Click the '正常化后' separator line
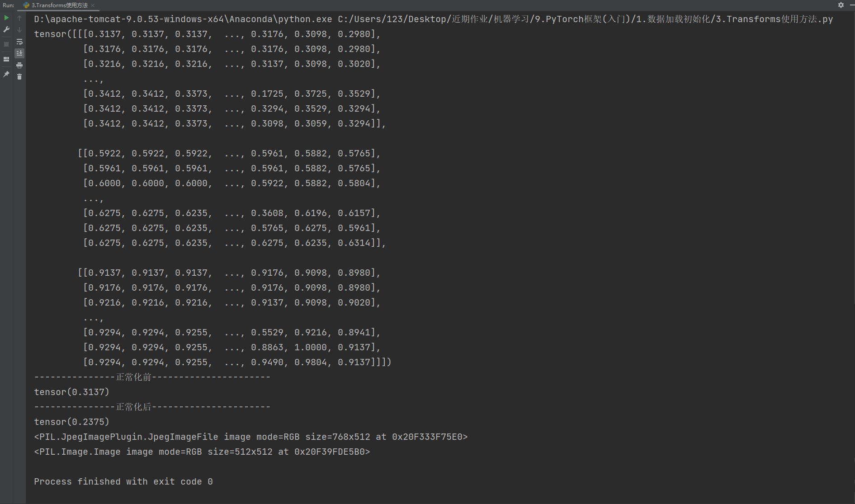The width and height of the screenshot is (855, 504). coord(152,407)
